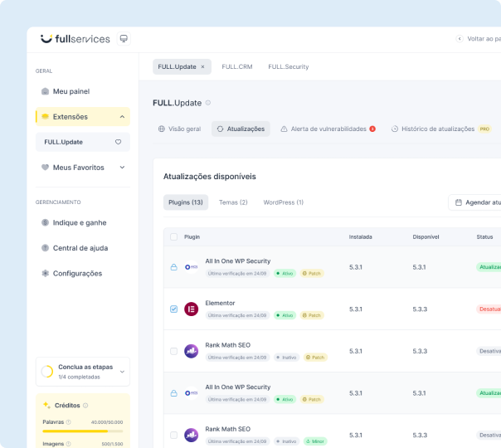Click the info icon beside FULL.Update heading
Screen dimensions: 501x448
(x=208, y=103)
